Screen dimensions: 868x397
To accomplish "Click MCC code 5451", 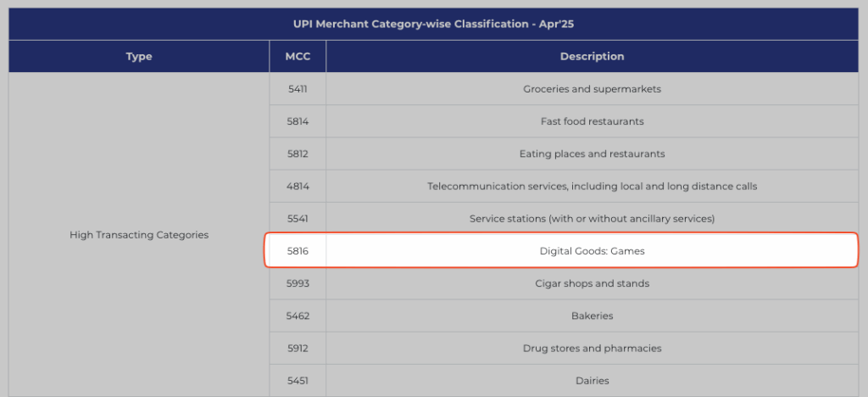I will [x=298, y=380].
